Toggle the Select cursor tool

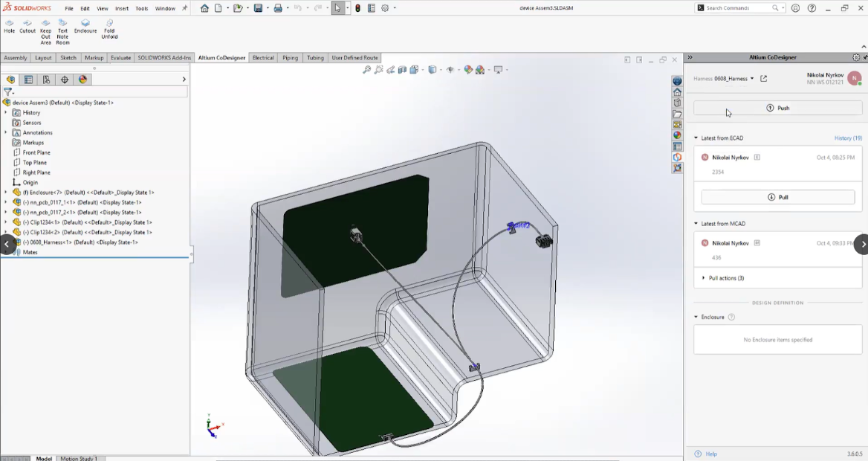pos(338,8)
